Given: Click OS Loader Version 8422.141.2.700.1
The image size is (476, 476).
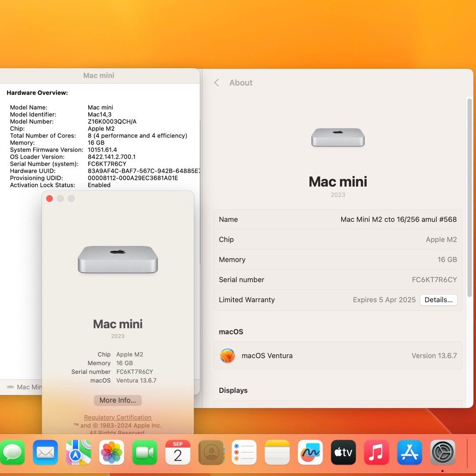Looking at the screenshot, I should 112,156.
